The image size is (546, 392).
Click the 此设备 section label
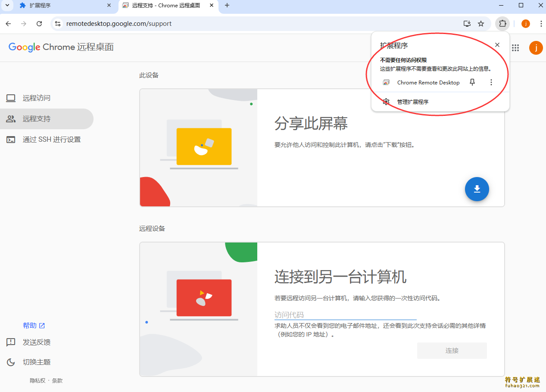click(149, 75)
